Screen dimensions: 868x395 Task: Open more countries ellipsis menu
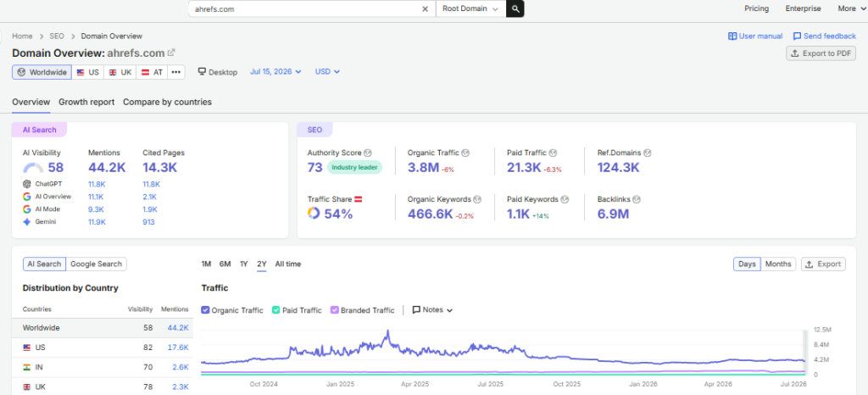coord(176,72)
